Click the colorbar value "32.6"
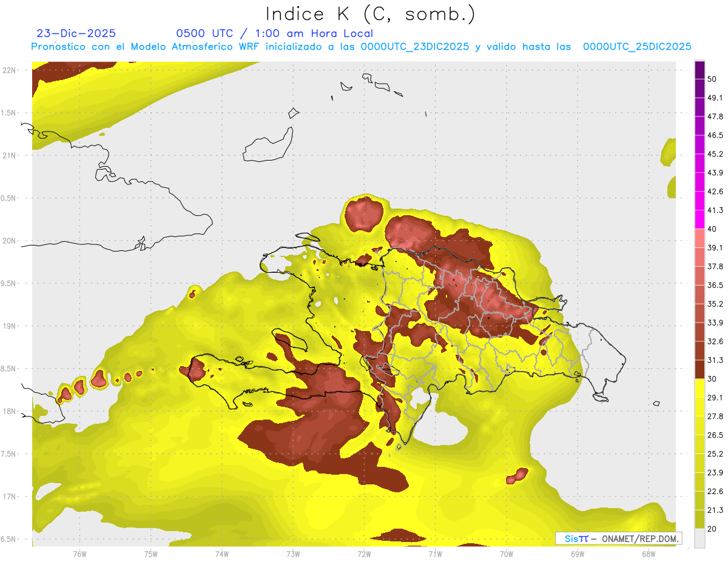 [715, 341]
